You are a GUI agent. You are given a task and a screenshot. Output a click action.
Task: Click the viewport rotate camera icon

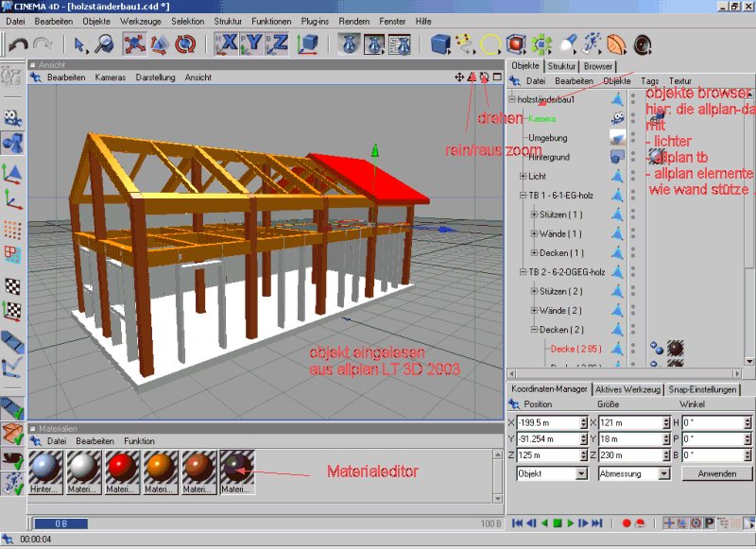(x=484, y=77)
